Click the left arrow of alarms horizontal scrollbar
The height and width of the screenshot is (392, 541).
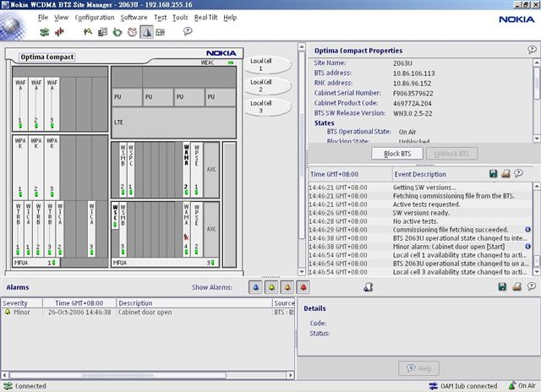[5, 375]
